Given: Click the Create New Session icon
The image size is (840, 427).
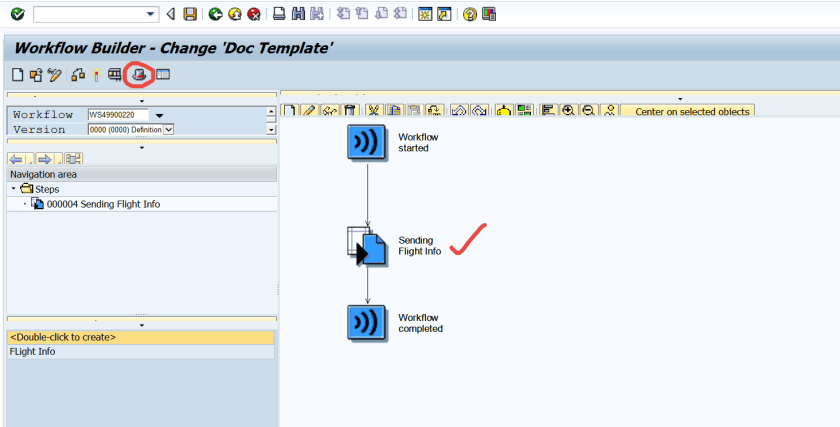Looking at the screenshot, I should pos(425,14).
